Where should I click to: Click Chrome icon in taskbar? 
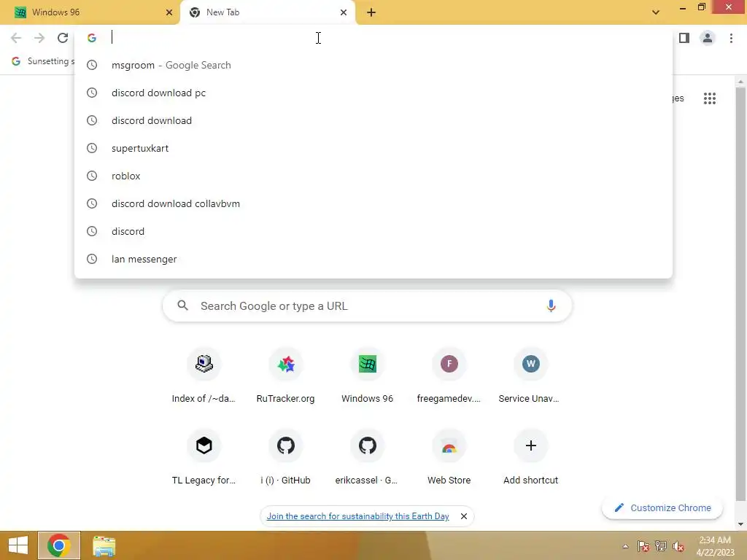[58, 545]
